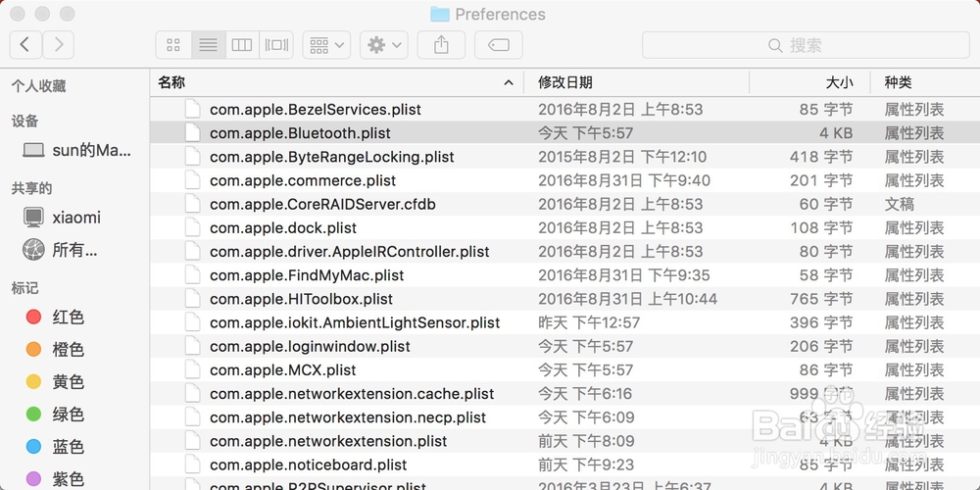Select the 黄色 yellow tag
The height and width of the screenshot is (490, 980).
click(55, 382)
